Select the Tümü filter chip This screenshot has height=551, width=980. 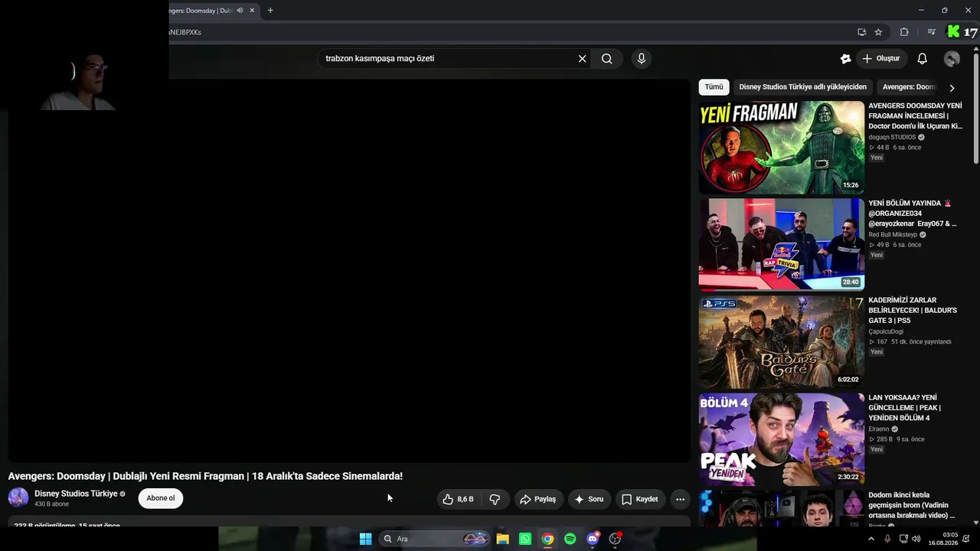pos(714,87)
